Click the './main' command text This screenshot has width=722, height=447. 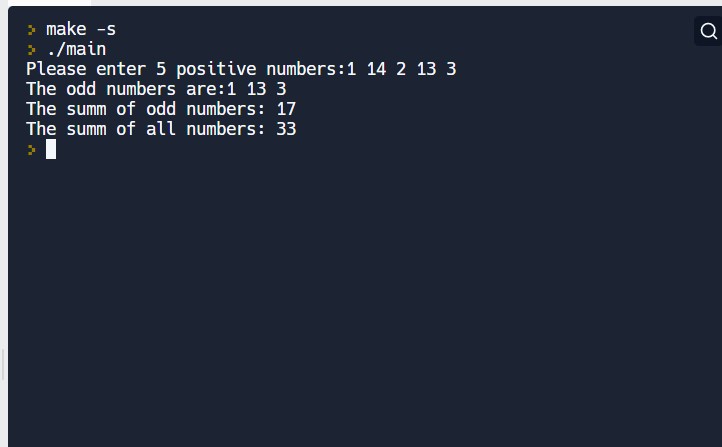pos(76,50)
